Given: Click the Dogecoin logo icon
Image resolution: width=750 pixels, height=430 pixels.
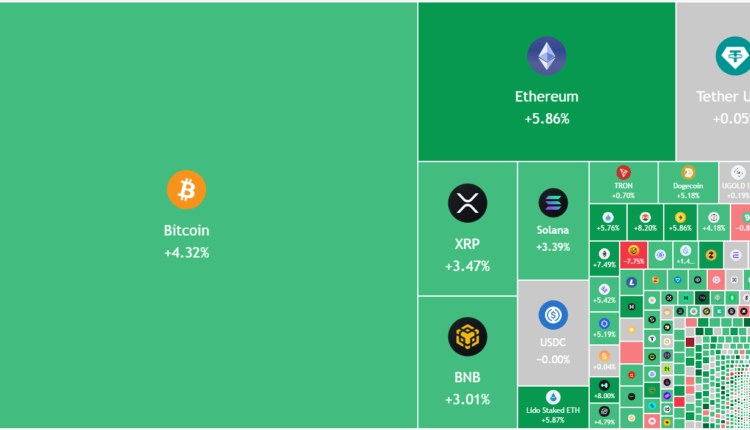Looking at the screenshot, I should 688,173.
